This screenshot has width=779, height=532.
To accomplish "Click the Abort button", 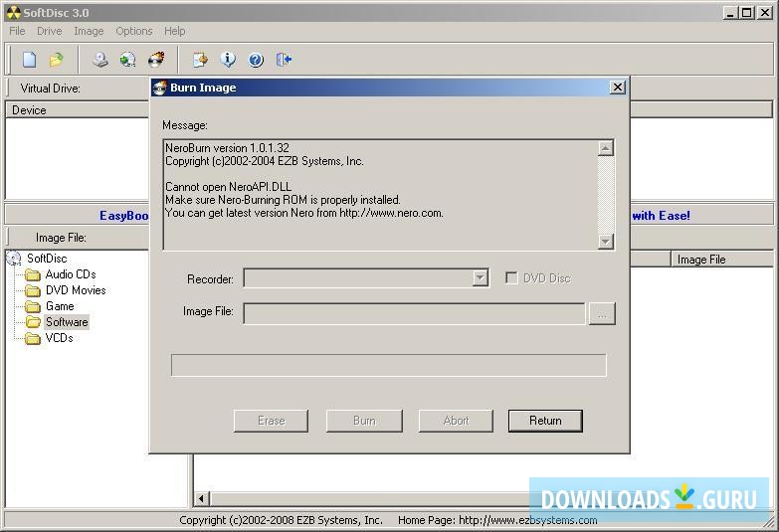I will [456, 421].
